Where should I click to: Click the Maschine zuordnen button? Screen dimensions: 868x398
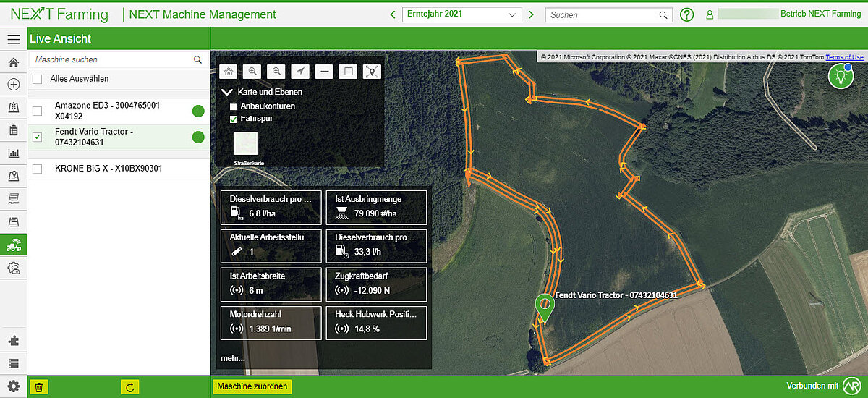(252, 386)
